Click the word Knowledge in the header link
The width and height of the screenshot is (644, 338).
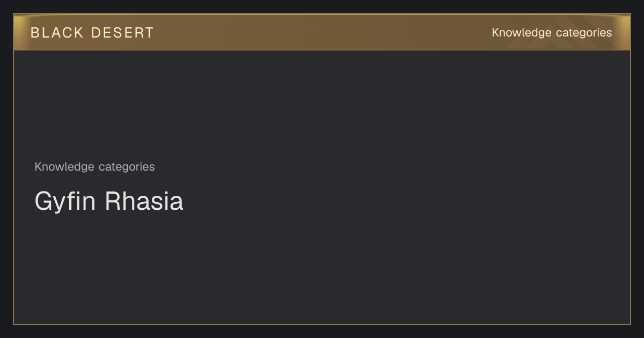click(x=522, y=33)
